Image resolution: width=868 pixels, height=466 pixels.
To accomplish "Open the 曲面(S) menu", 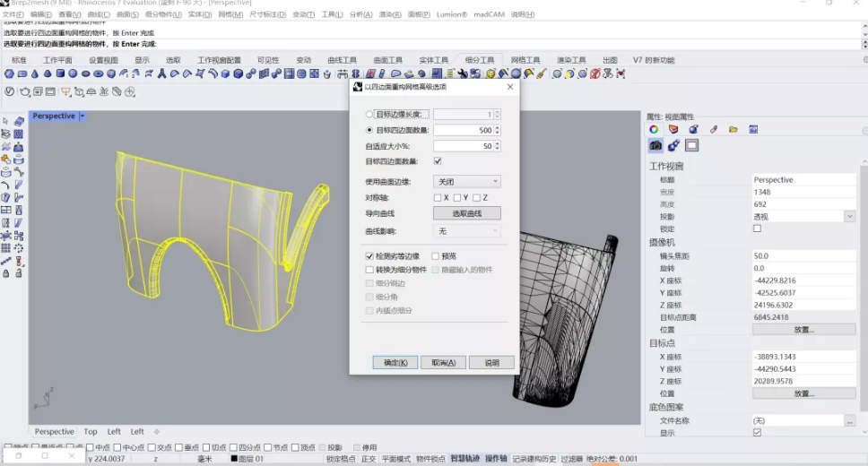I will 127,14.
